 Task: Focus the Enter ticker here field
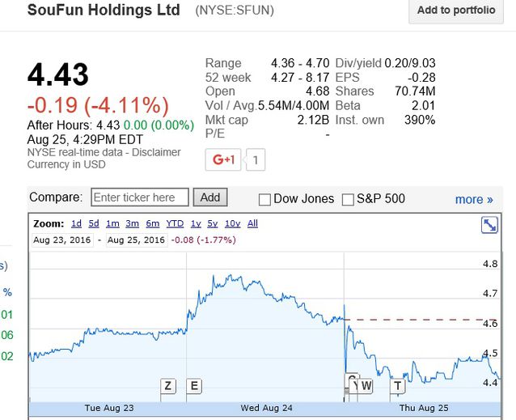click(139, 197)
